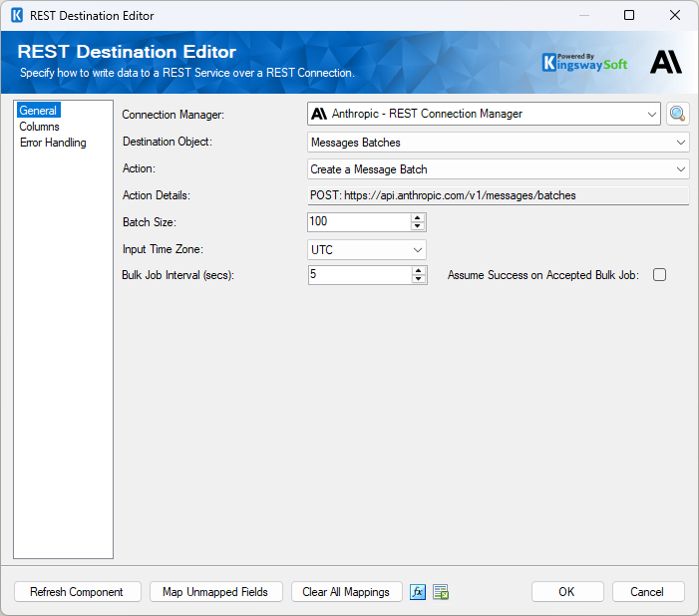The image size is (699, 616).
Task: Decrease Batch Size with down arrow
Action: (x=417, y=226)
